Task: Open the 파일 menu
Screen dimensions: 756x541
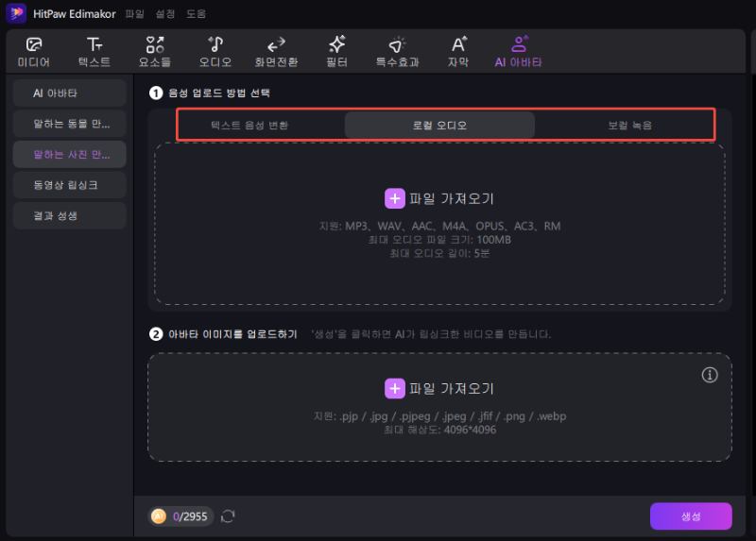Action: 134,13
